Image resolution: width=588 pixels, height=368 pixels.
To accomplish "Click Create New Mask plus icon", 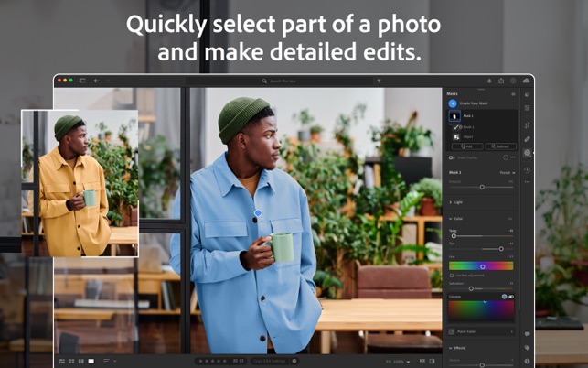I will click(x=453, y=104).
